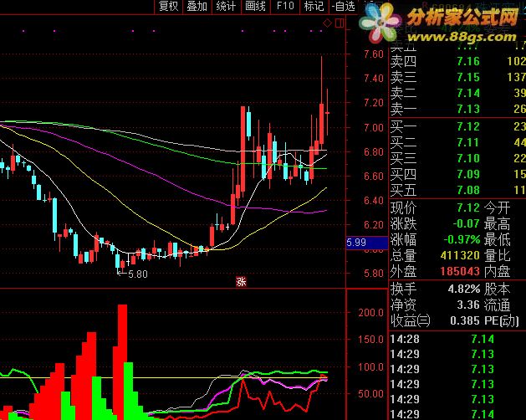
Task: Select the 画线 draw-line tool
Action: (255, 6)
